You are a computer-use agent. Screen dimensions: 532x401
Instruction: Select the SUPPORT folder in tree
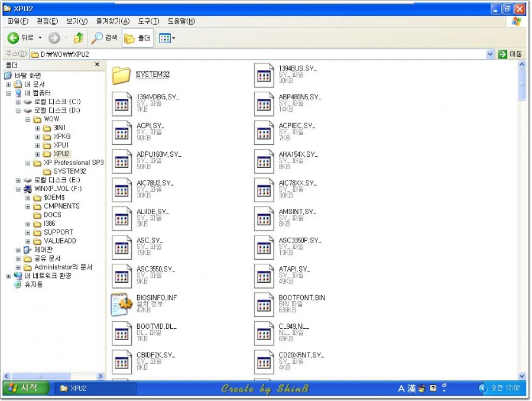[59, 232]
